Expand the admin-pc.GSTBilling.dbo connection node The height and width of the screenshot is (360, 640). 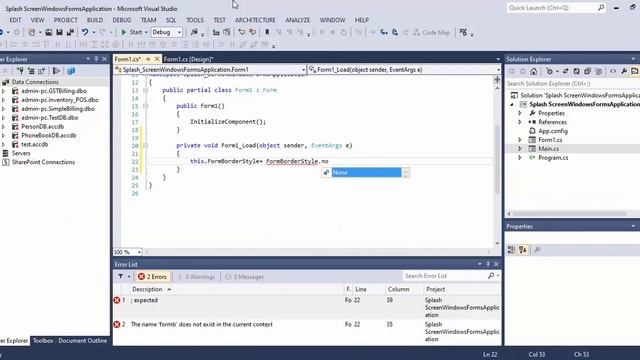pos(4,91)
